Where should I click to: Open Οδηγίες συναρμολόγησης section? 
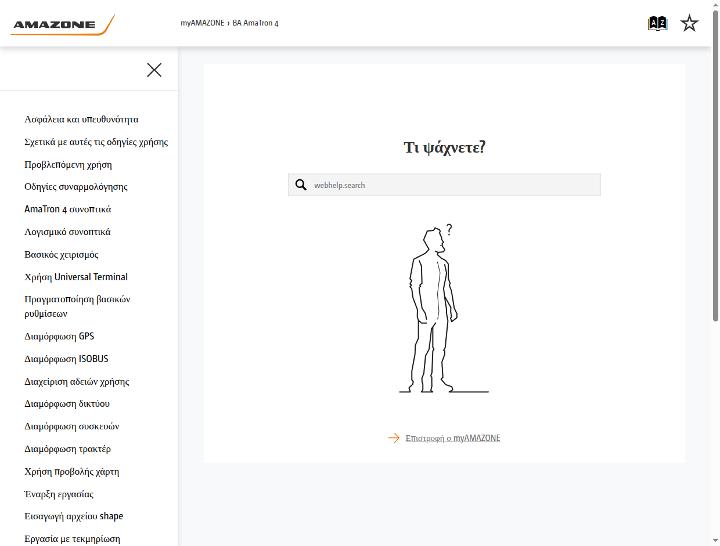76,187
